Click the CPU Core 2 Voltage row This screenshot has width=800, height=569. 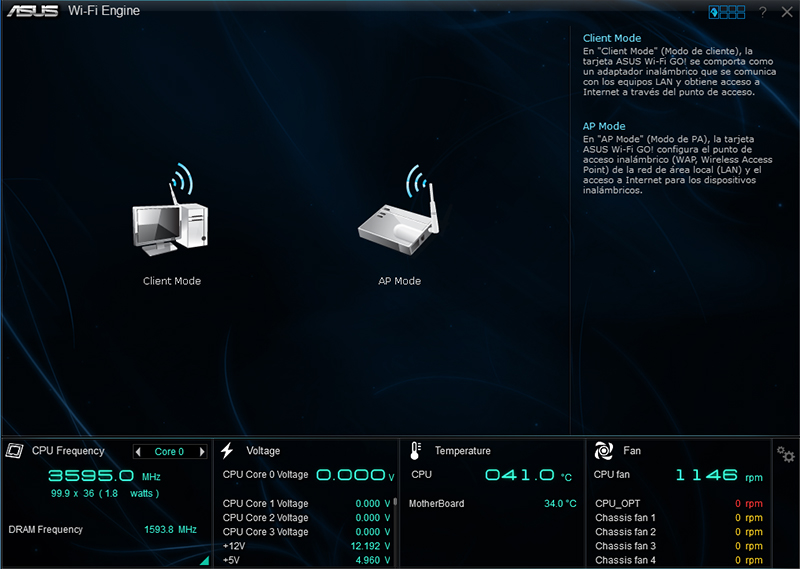tap(307, 517)
